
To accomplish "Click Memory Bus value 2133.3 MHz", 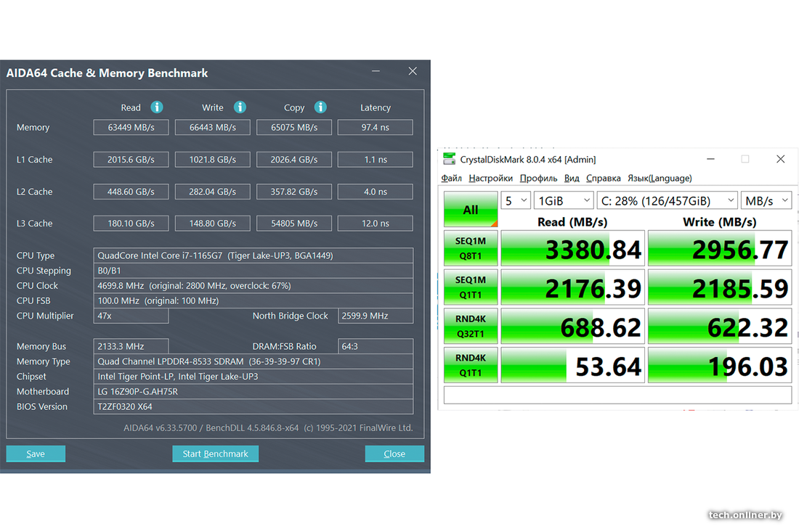I will [131, 346].
